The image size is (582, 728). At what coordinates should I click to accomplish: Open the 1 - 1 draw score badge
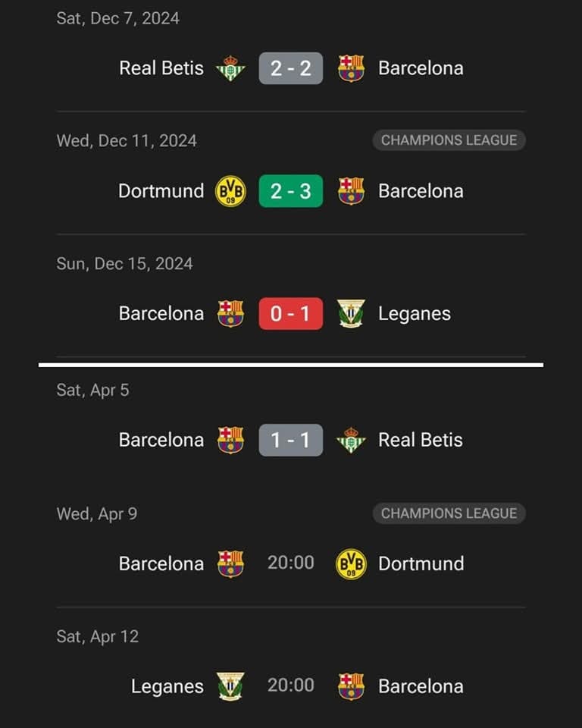290,440
